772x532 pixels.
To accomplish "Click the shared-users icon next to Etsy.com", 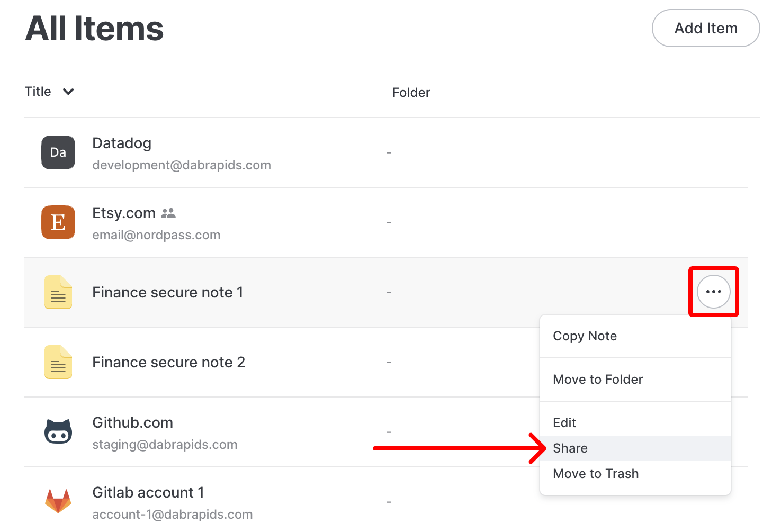I will point(168,213).
